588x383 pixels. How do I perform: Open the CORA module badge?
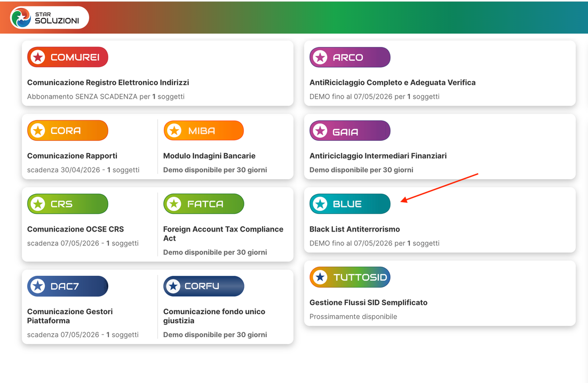click(x=68, y=130)
